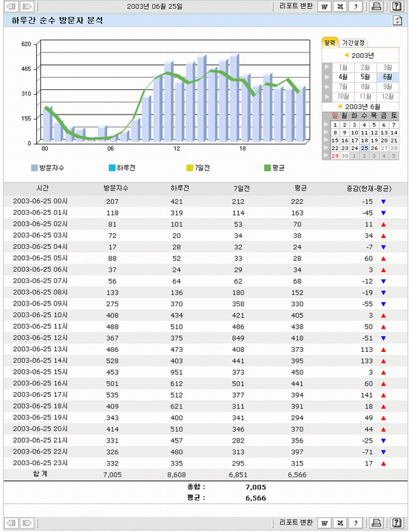Switch to the 기간설정 tab

[x=353, y=43]
